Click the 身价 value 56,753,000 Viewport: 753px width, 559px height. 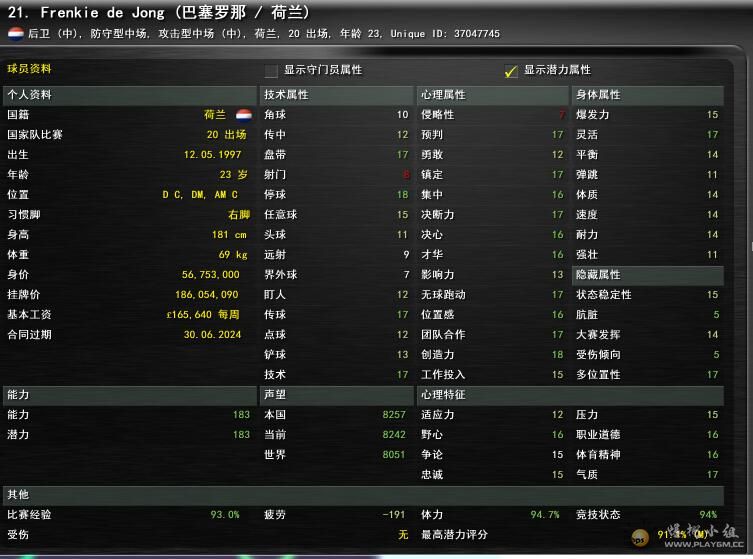[x=210, y=275]
